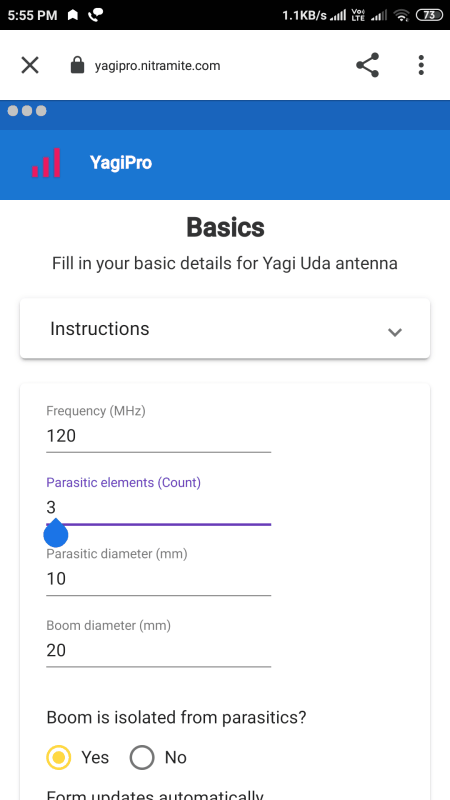The height and width of the screenshot is (800, 450).
Task: Tap the battery indicator in status bar
Action: point(430,15)
